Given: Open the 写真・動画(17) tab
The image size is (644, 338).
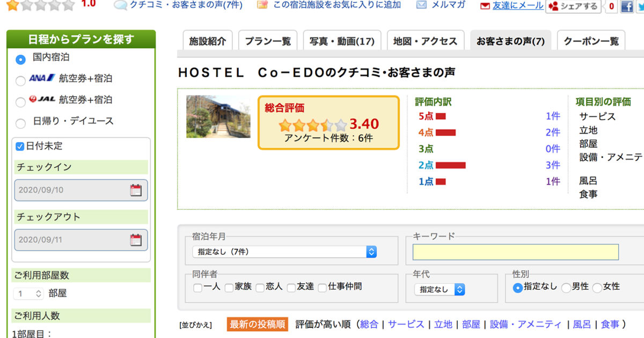Looking at the screenshot, I should coord(342,41).
